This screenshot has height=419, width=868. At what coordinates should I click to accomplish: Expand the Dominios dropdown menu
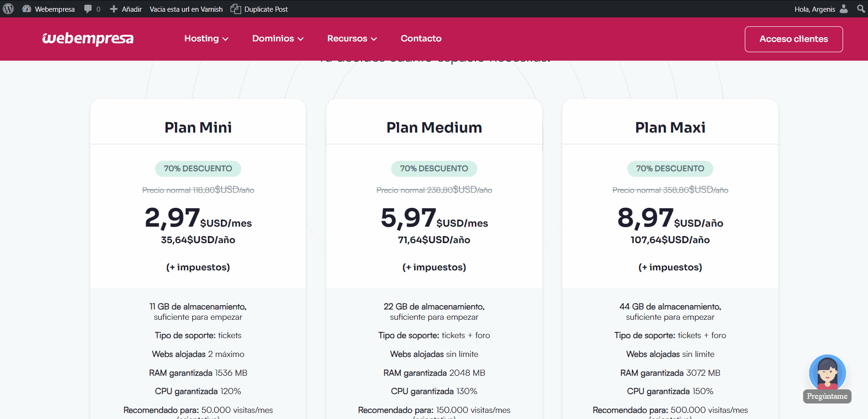[277, 39]
